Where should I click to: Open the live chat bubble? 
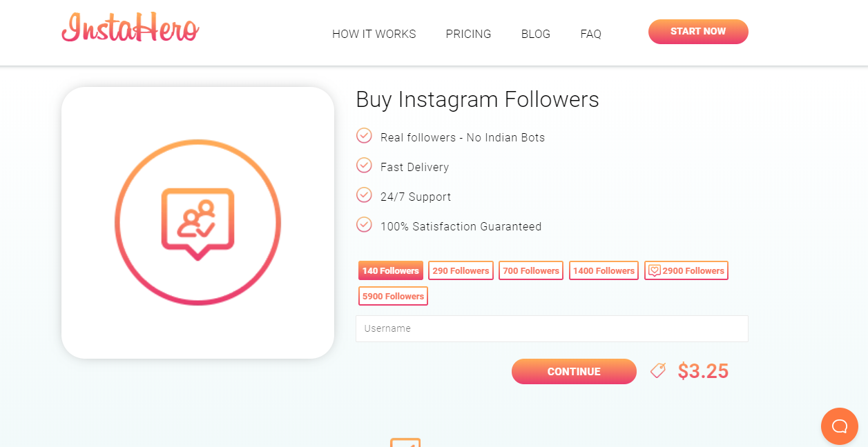pos(839,426)
